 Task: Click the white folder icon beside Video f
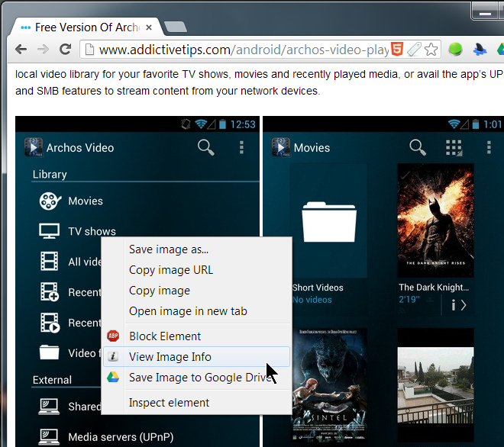coord(49,352)
